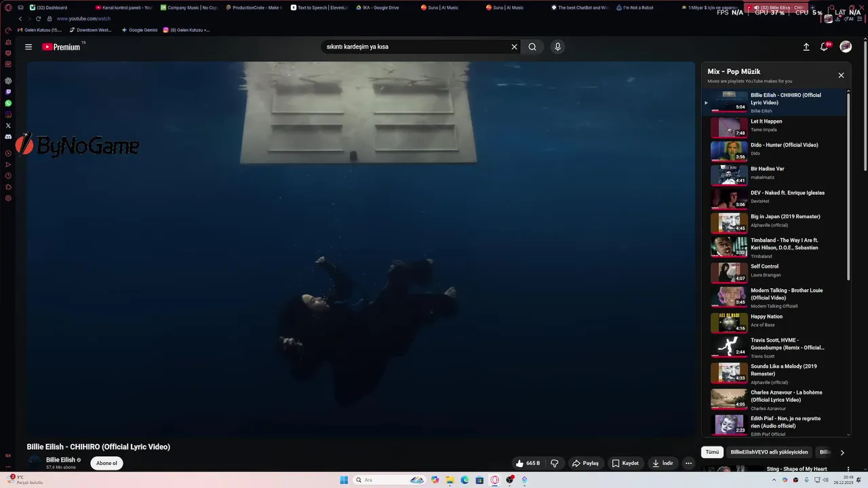Open the Google Gemini bookmark
The width and height of the screenshot is (868, 488).
point(140,30)
